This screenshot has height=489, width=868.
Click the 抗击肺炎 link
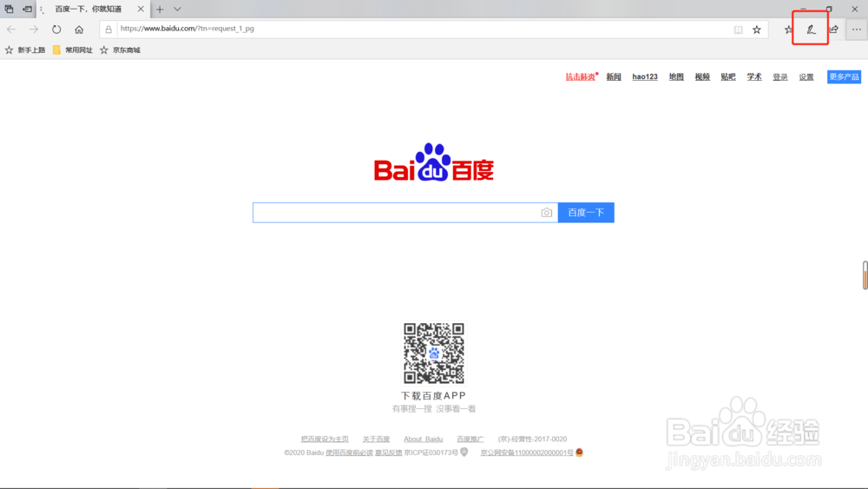[x=580, y=77]
